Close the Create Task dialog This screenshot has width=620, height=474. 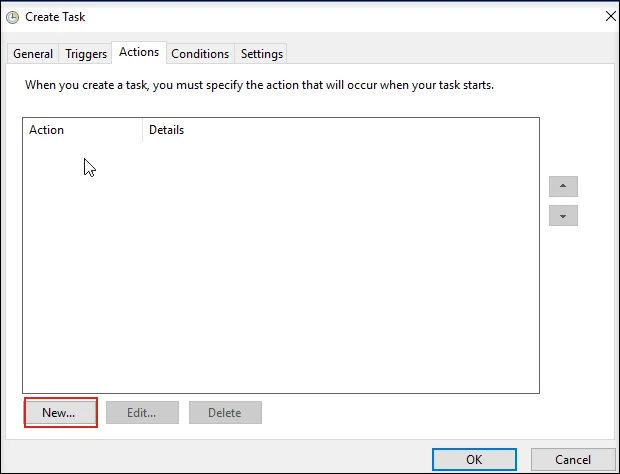610,16
